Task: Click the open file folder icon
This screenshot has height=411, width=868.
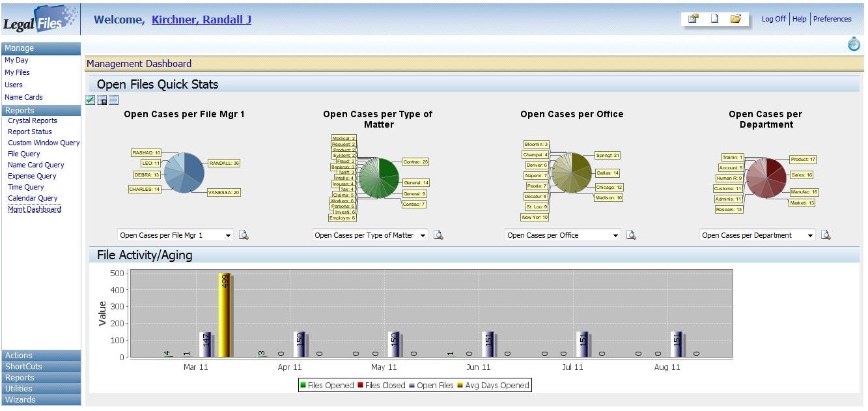Action: click(736, 19)
